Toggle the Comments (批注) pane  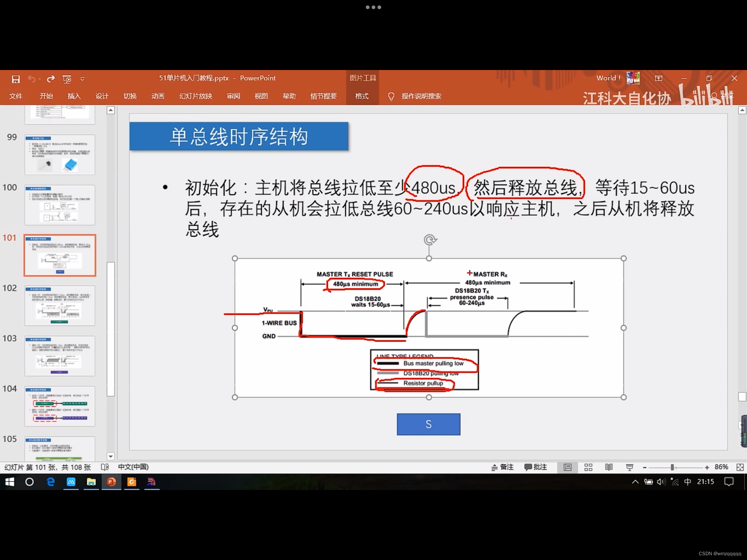pyautogui.click(x=535, y=467)
